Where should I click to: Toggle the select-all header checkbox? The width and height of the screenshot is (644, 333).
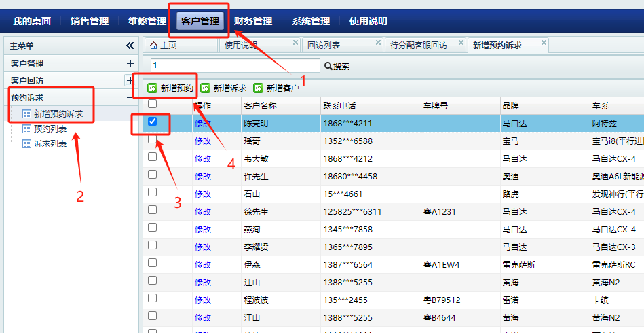[x=153, y=104]
